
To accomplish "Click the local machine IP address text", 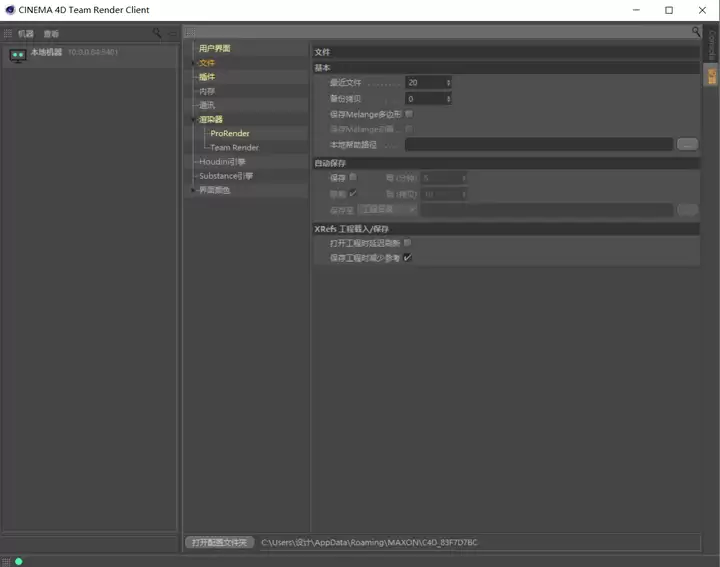I will (x=93, y=52).
